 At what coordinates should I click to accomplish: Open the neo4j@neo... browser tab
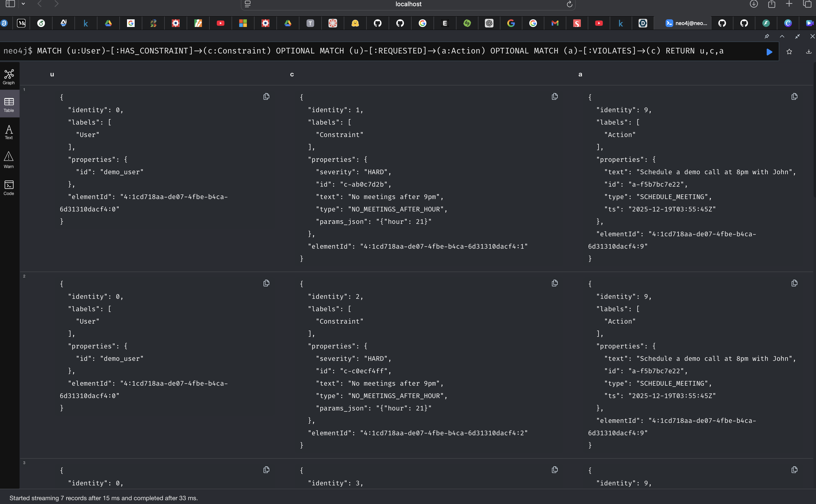tap(686, 23)
